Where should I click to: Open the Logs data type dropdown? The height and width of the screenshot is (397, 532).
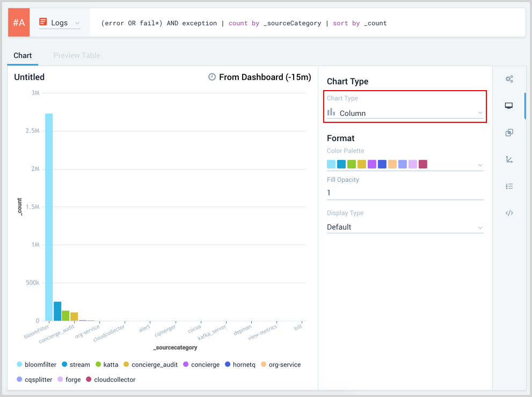coord(60,23)
